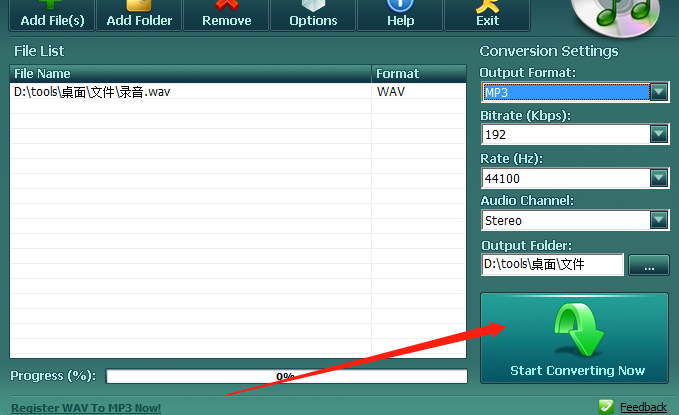Screen dimensions: 679x415
Task: Click the Format column header
Action: click(x=419, y=74)
